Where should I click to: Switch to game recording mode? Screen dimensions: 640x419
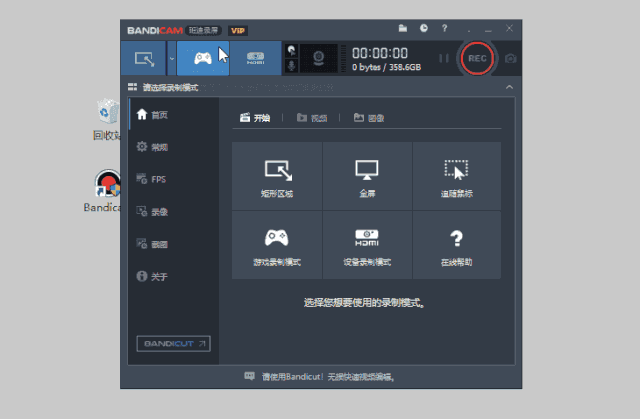[203, 58]
